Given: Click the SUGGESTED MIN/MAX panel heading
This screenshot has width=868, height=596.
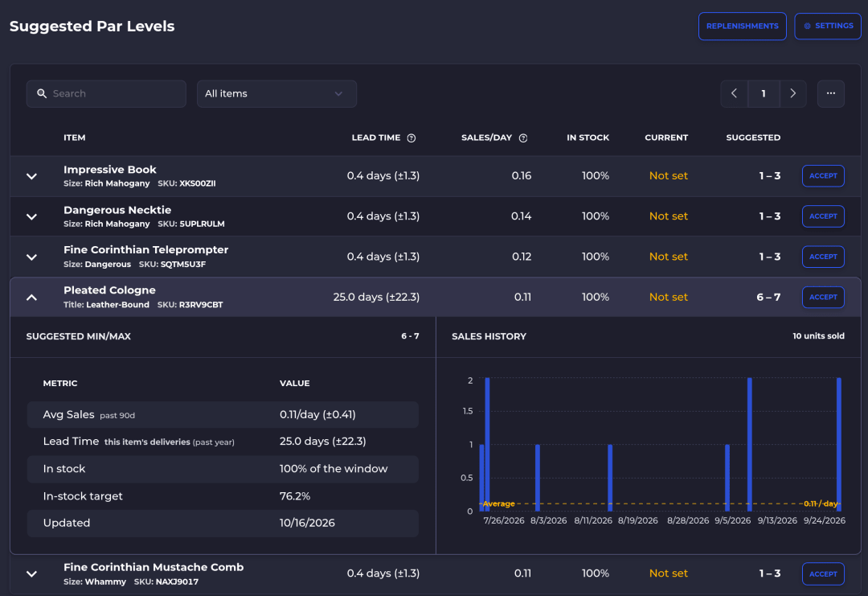Looking at the screenshot, I should coord(79,336).
